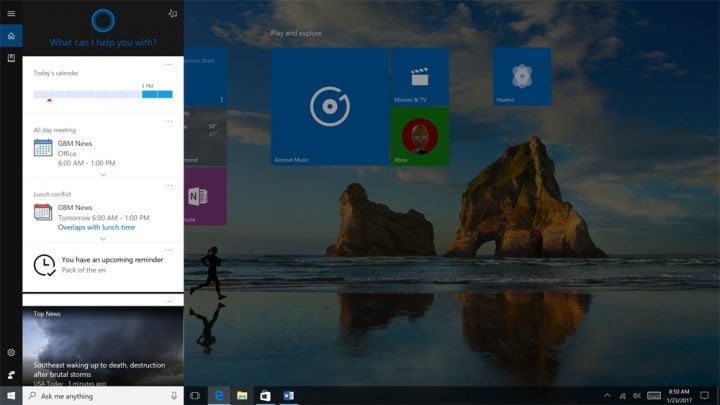Open the taskbar clock and date
The image size is (720, 405).
tap(679, 396)
